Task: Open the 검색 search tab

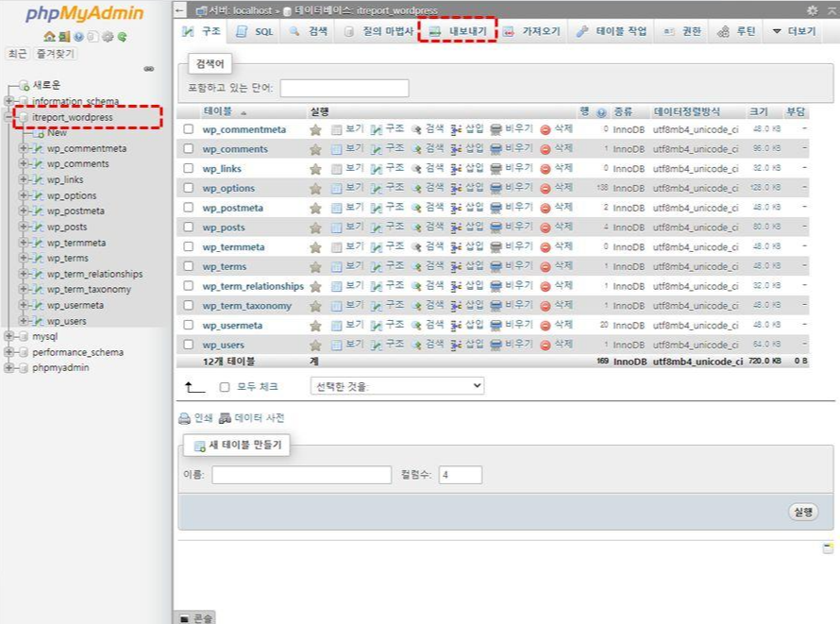Action: coord(309,31)
